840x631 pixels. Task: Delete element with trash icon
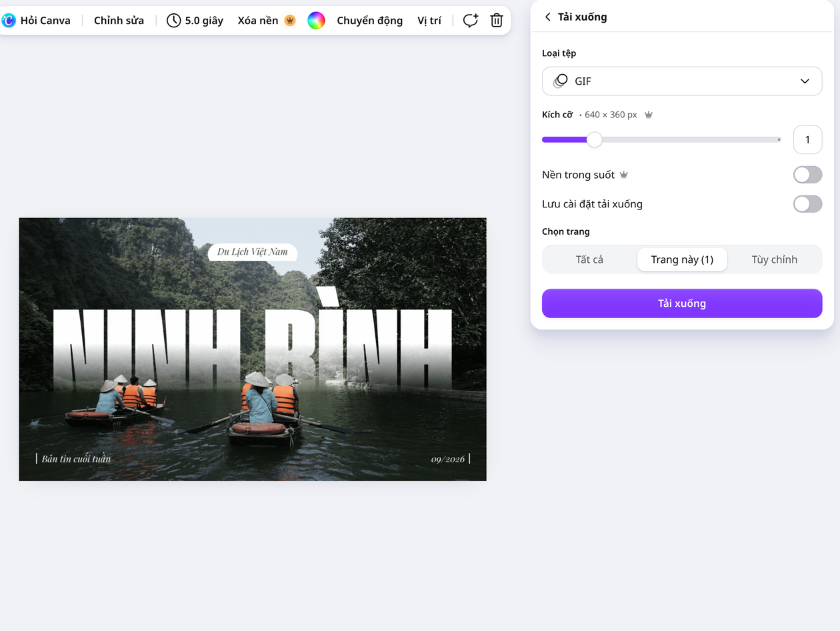coord(497,21)
